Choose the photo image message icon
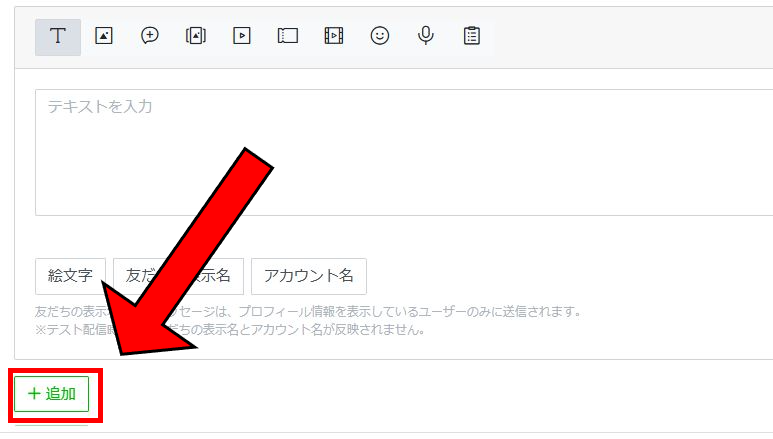773x439 pixels. tap(104, 36)
